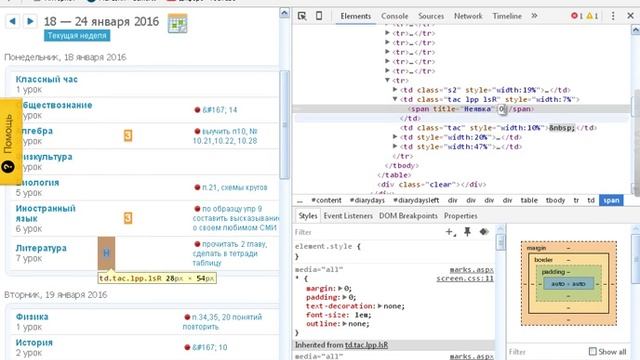Image resolution: width=640 pixels, height=360 pixels.
Task: Click #diarydays in the breadcrumb
Action: click(x=367, y=200)
